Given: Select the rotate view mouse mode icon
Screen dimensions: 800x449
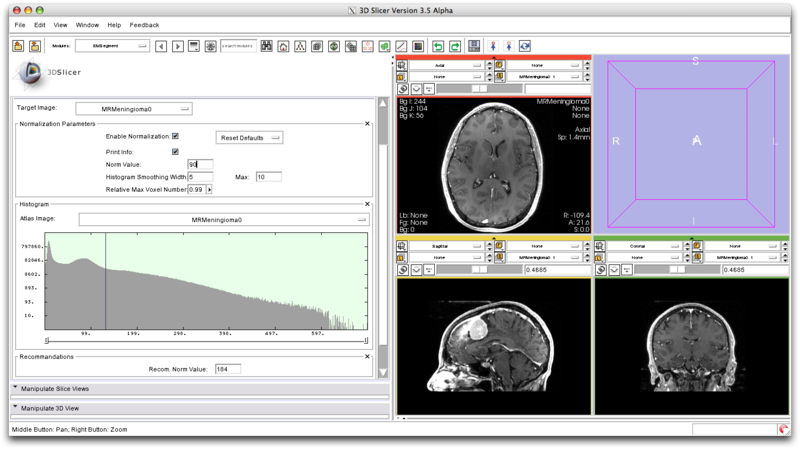Looking at the screenshot, I should pos(525,46).
